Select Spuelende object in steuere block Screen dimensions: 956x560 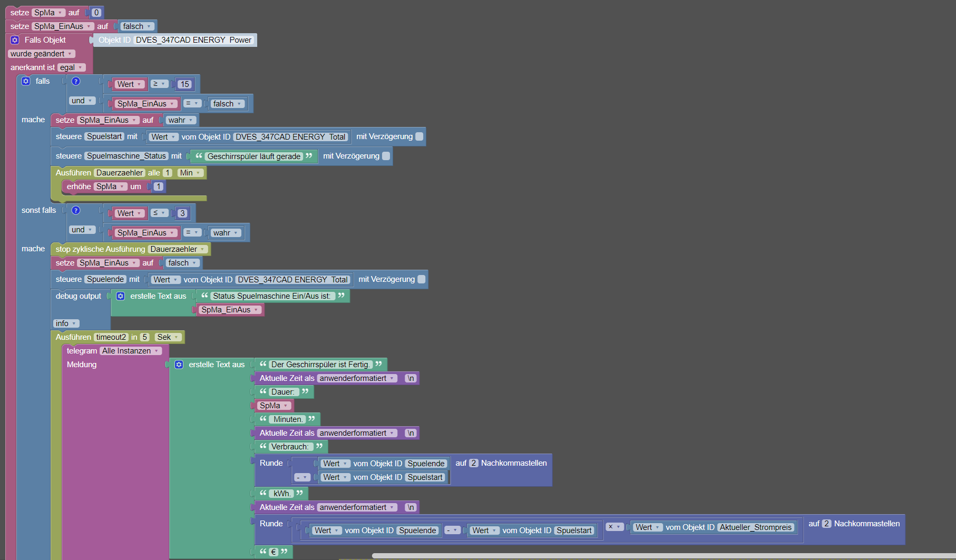(105, 279)
